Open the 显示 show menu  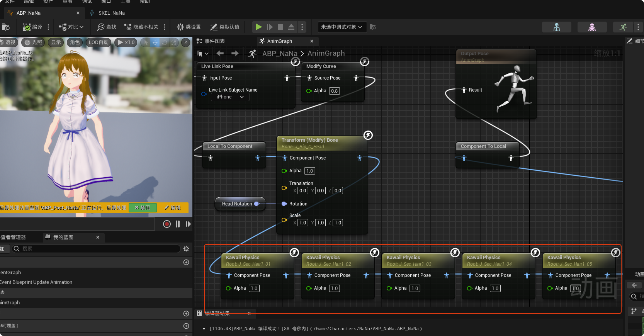coord(56,42)
